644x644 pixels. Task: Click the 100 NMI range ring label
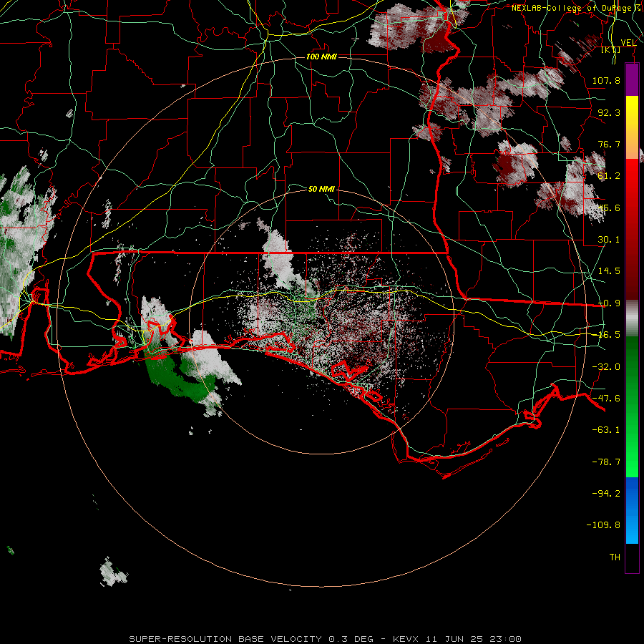click(x=321, y=57)
